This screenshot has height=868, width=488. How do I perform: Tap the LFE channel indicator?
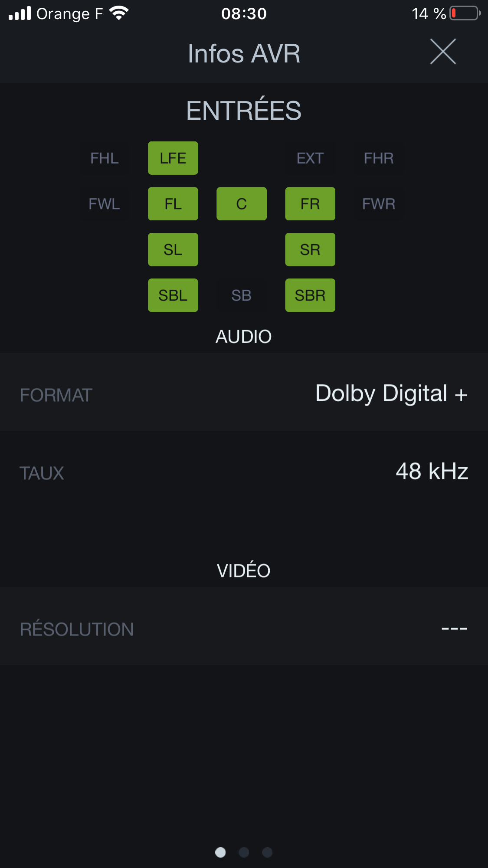(x=173, y=158)
